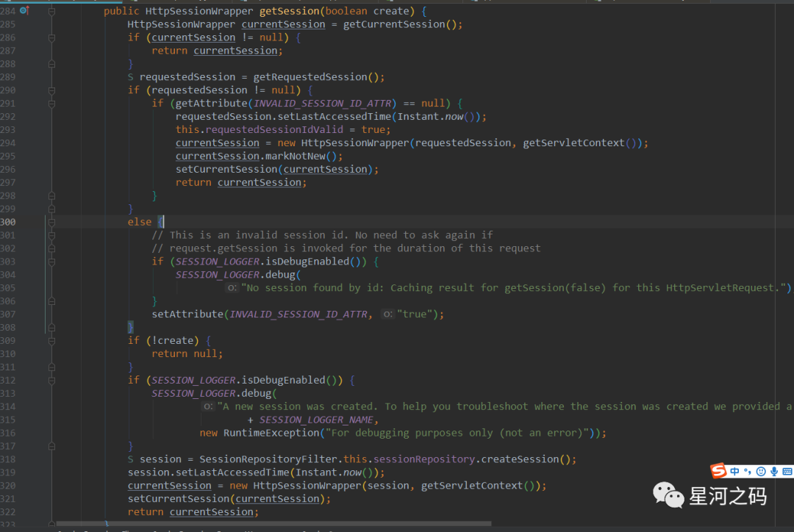Click the closing fold marker at line 306
The width and height of the screenshot is (794, 532).
tap(51, 301)
